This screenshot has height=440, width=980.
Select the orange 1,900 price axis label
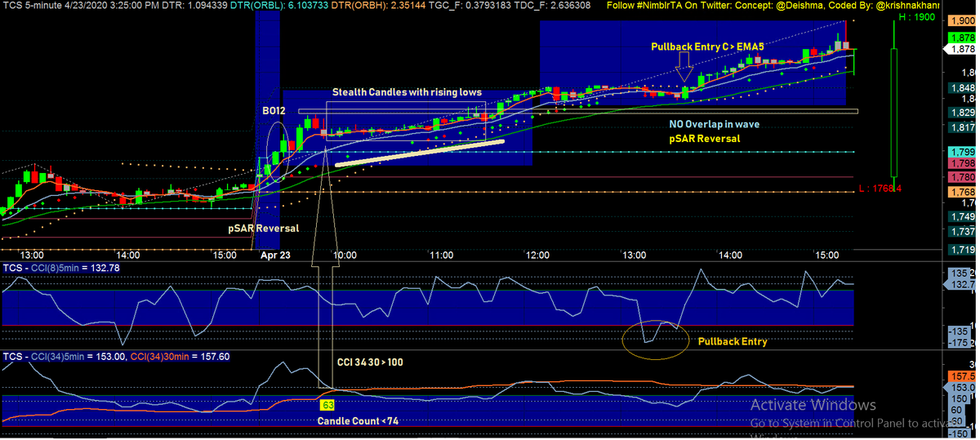pos(962,20)
